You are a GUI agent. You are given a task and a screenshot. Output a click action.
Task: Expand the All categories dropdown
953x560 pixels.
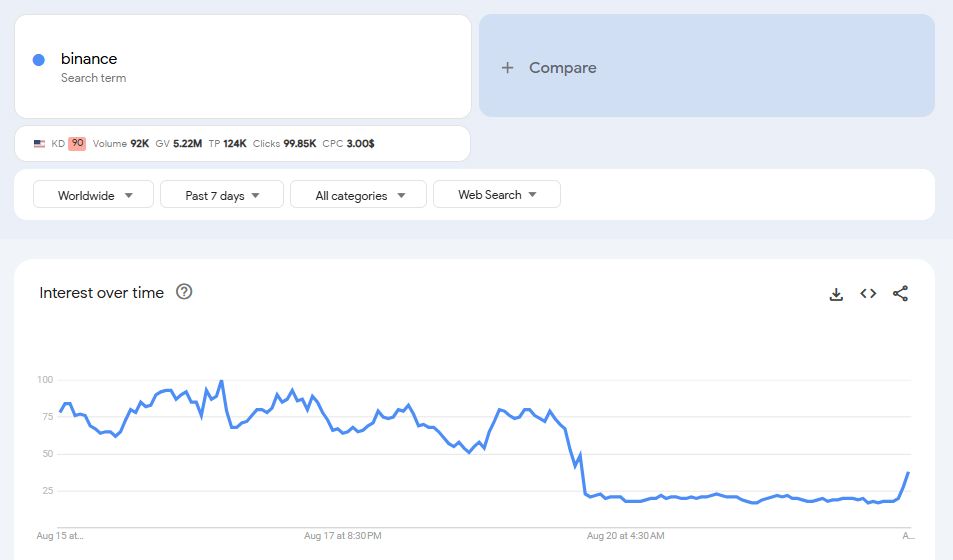point(358,196)
